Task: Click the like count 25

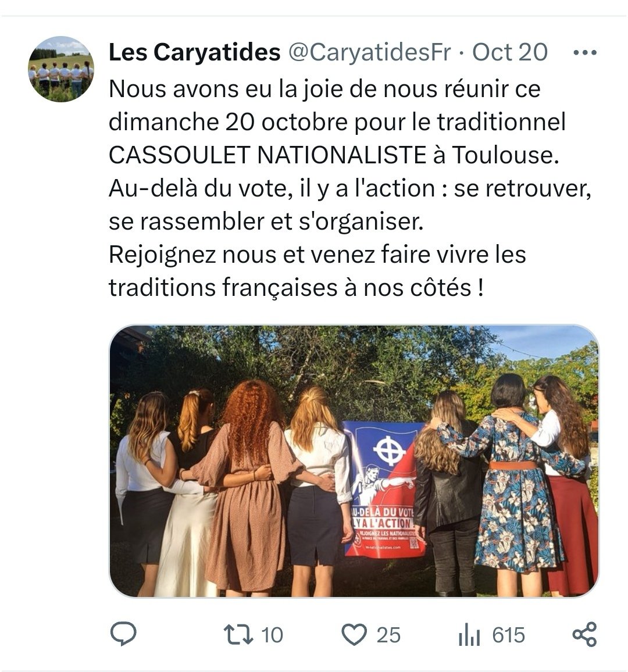Action: (x=389, y=635)
